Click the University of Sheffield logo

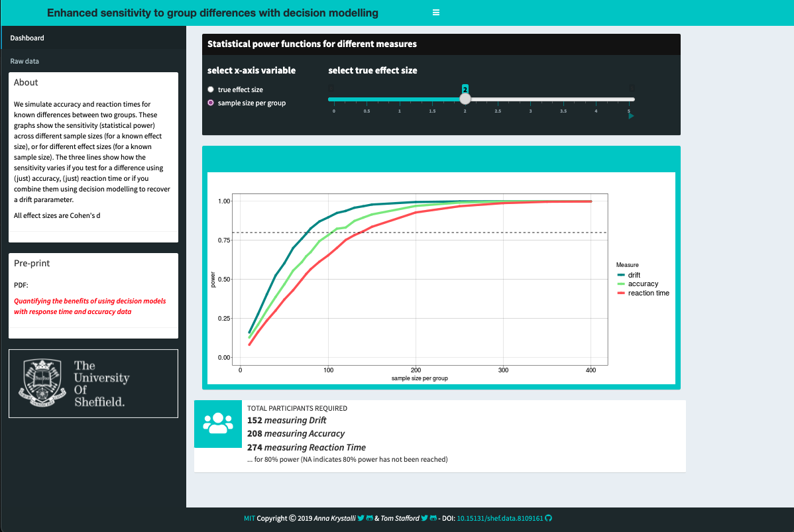tap(93, 384)
